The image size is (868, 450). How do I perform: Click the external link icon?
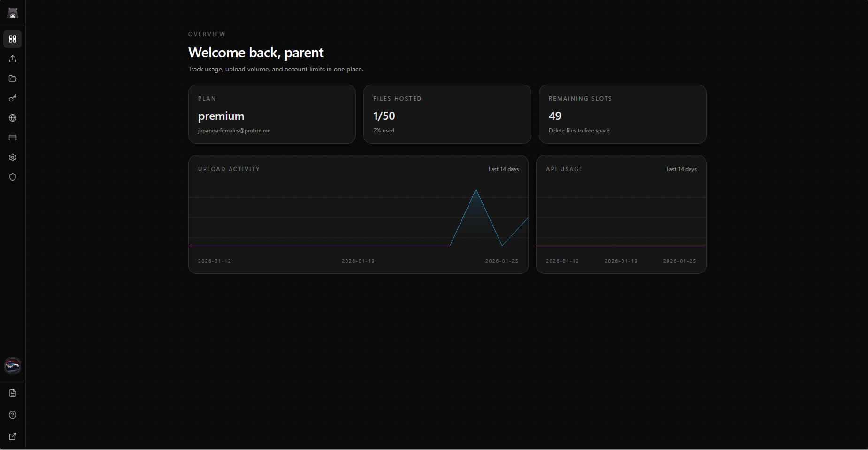(x=13, y=436)
